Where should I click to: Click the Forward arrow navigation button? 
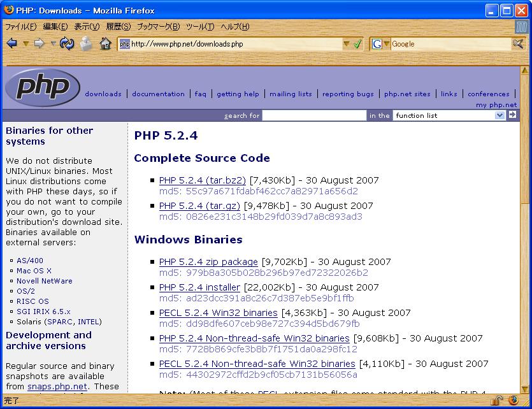tap(40, 44)
